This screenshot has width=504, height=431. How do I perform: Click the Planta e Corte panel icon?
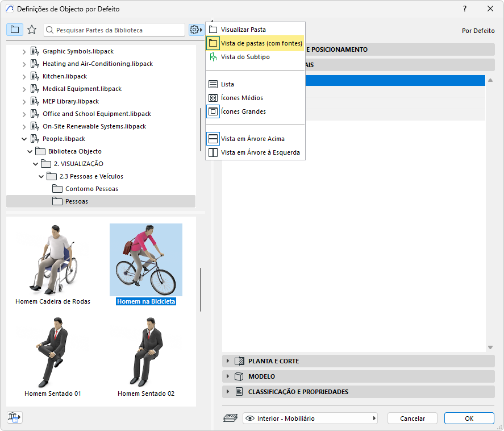point(239,361)
